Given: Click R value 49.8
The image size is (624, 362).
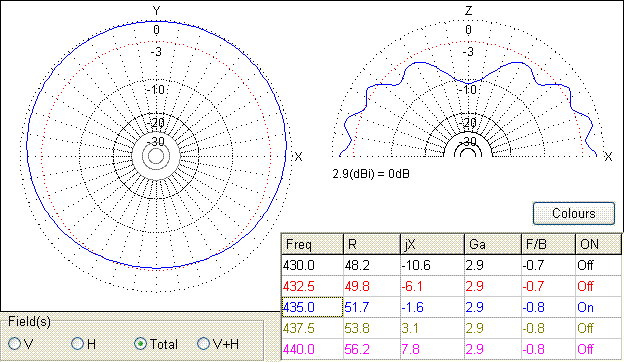Looking at the screenshot, I should point(372,286).
